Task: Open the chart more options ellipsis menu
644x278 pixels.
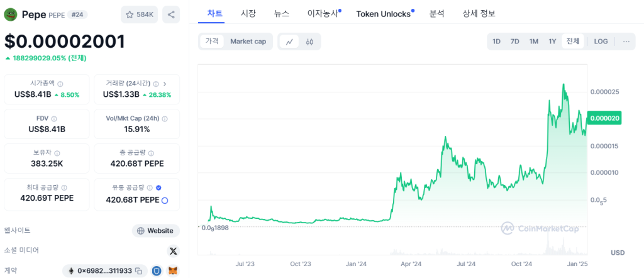Action: pos(626,42)
